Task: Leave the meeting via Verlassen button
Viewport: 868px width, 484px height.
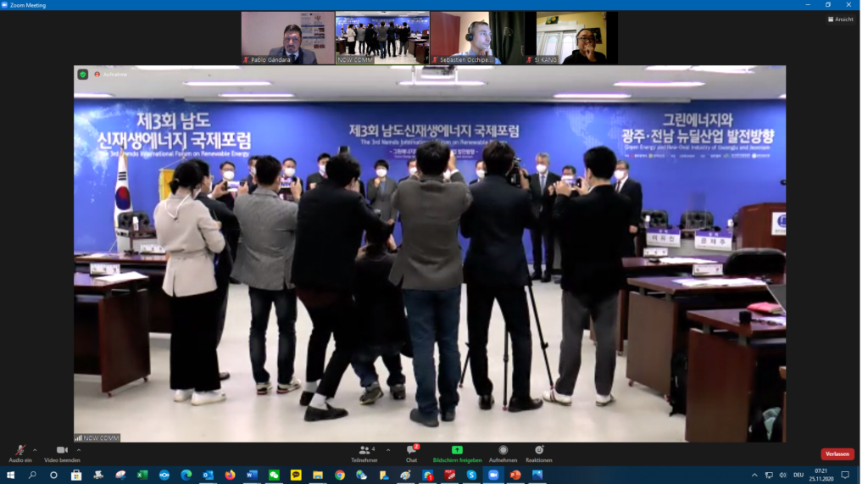Action: (x=837, y=454)
